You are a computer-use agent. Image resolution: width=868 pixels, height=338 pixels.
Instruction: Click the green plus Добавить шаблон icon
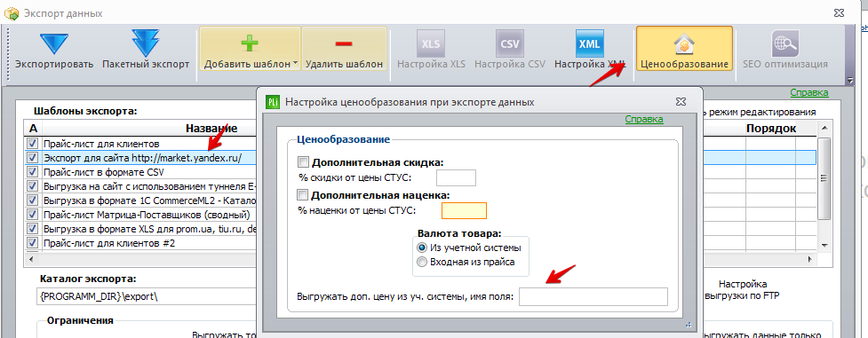pyautogui.click(x=251, y=43)
